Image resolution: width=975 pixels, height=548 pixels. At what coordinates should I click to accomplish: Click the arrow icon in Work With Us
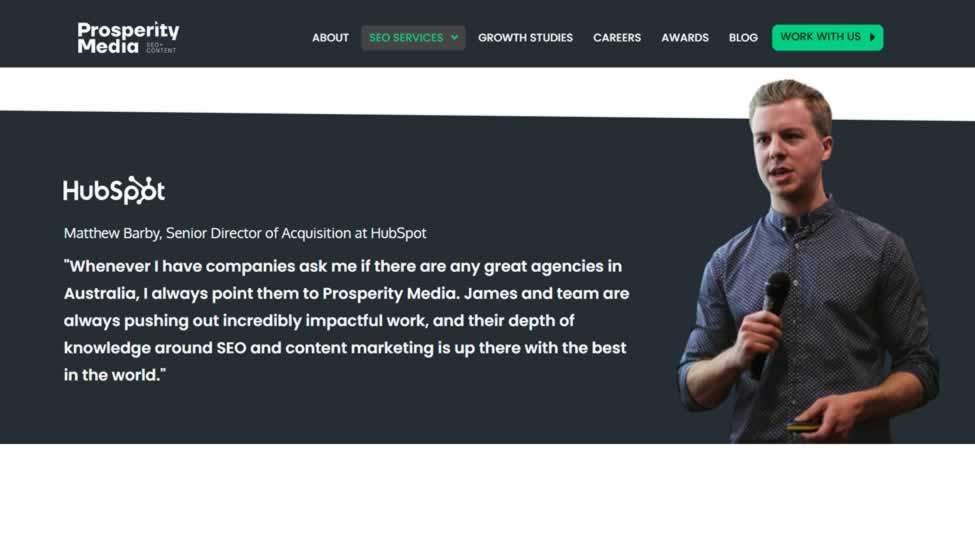click(872, 37)
